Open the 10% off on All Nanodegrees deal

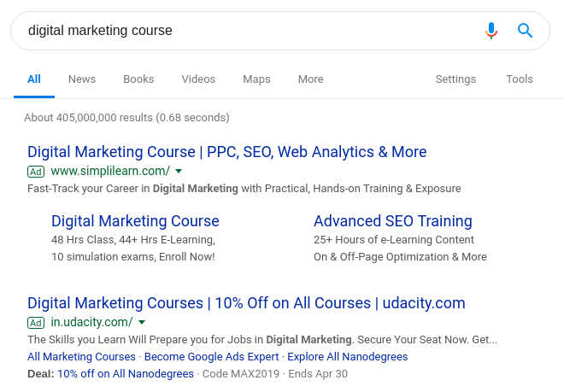click(x=126, y=374)
